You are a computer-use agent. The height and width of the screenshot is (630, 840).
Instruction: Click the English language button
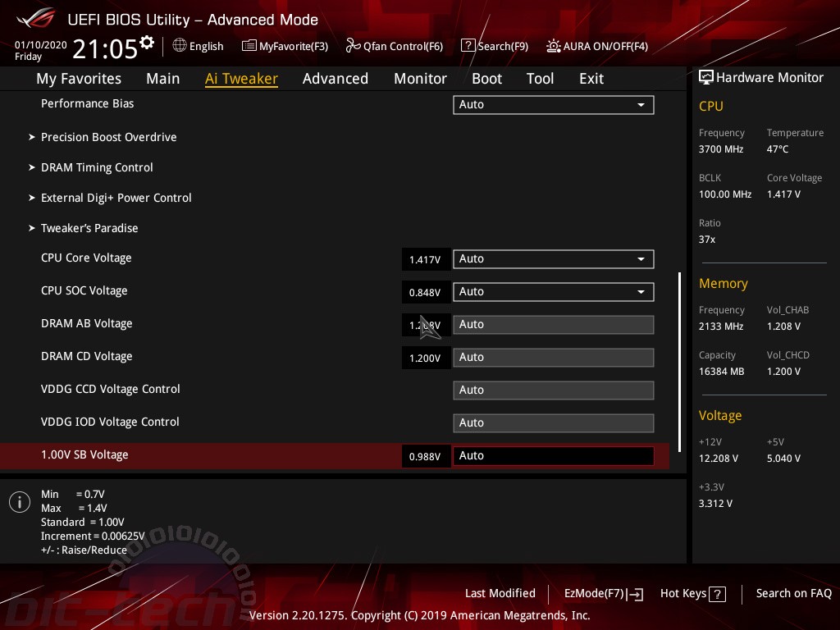pos(199,46)
